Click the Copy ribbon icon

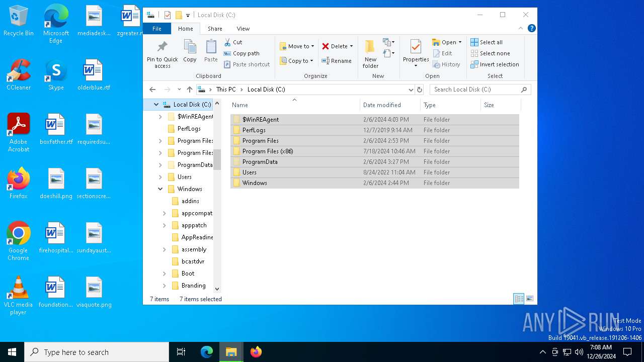(x=190, y=47)
